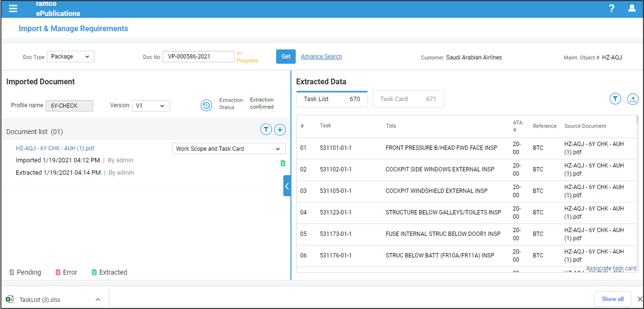Switch to the Task Card tab

coord(408,100)
